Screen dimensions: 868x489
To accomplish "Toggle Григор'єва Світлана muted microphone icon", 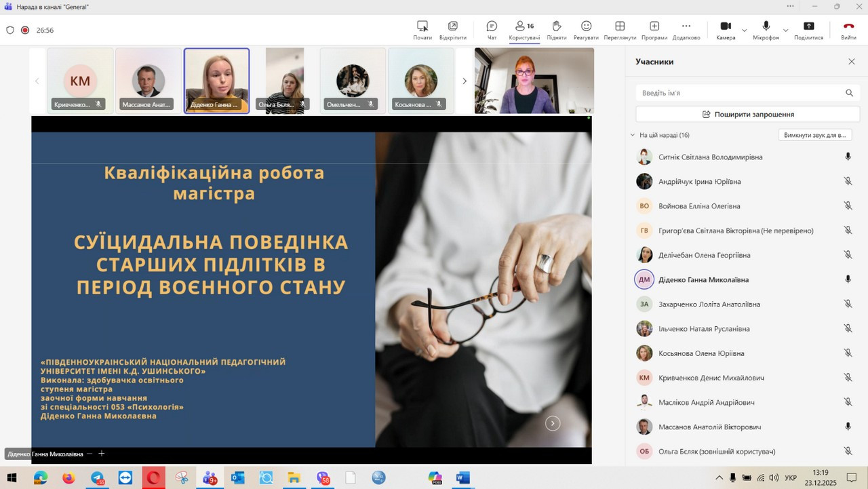I will [x=848, y=231].
